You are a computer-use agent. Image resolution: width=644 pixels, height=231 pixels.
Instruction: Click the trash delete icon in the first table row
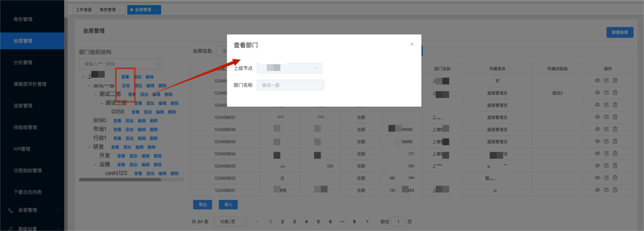(615, 81)
